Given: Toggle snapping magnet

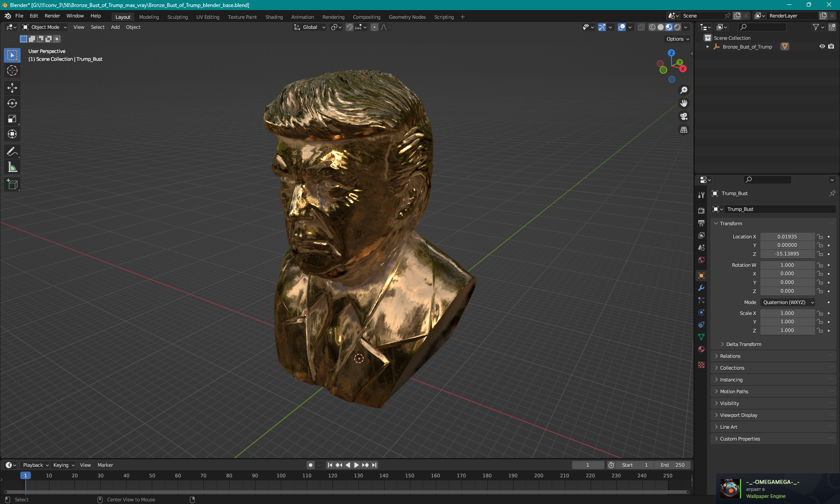Looking at the screenshot, I should point(350,27).
